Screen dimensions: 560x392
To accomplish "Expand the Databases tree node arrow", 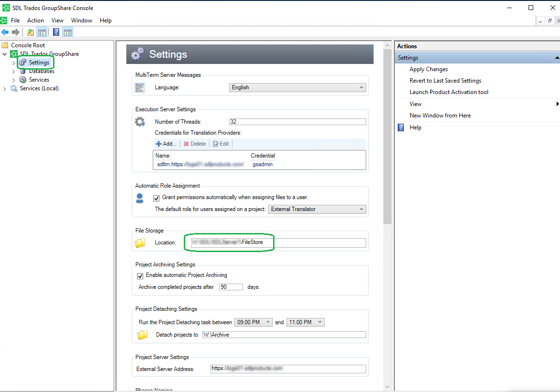I will [13, 72].
